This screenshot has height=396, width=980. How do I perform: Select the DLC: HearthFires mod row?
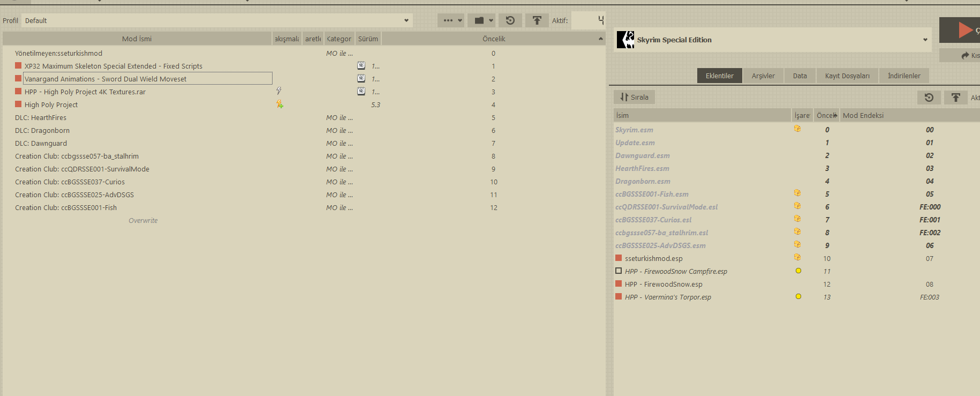pos(304,117)
